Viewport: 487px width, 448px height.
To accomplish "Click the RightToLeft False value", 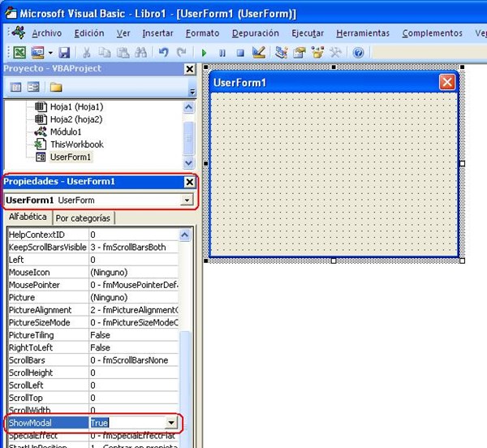I will [x=134, y=347].
